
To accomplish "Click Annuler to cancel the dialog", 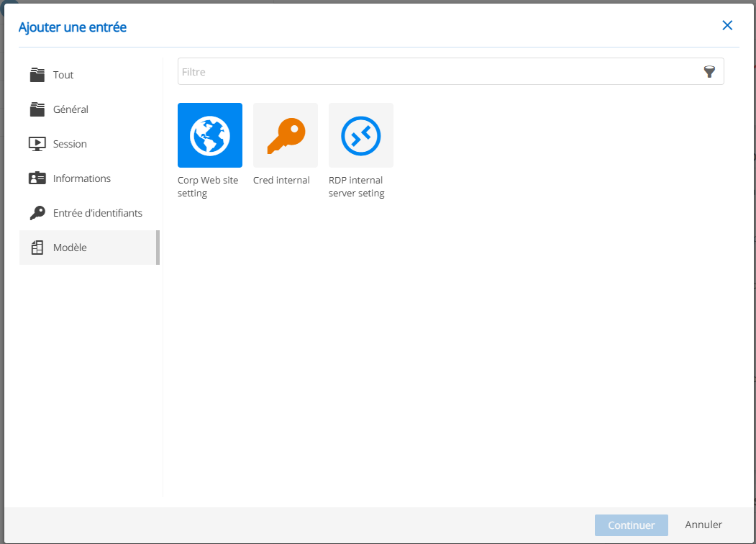I will point(703,525).
